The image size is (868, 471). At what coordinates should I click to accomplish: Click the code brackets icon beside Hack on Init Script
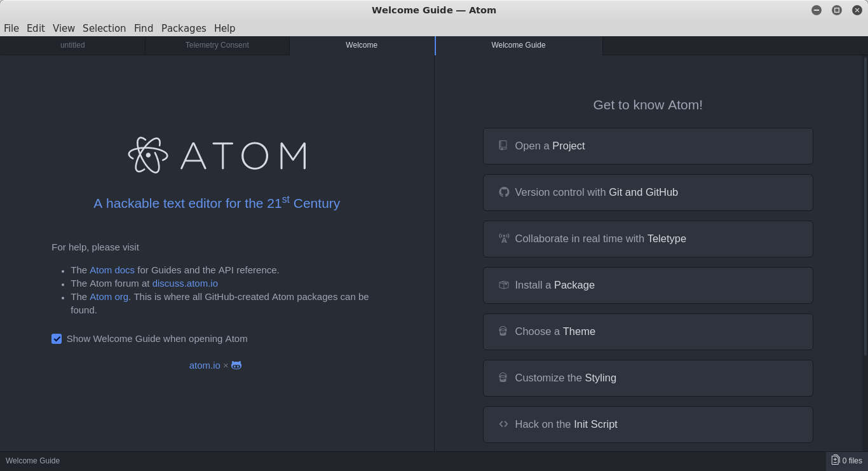pyautogui.click(x=503, y=424)
